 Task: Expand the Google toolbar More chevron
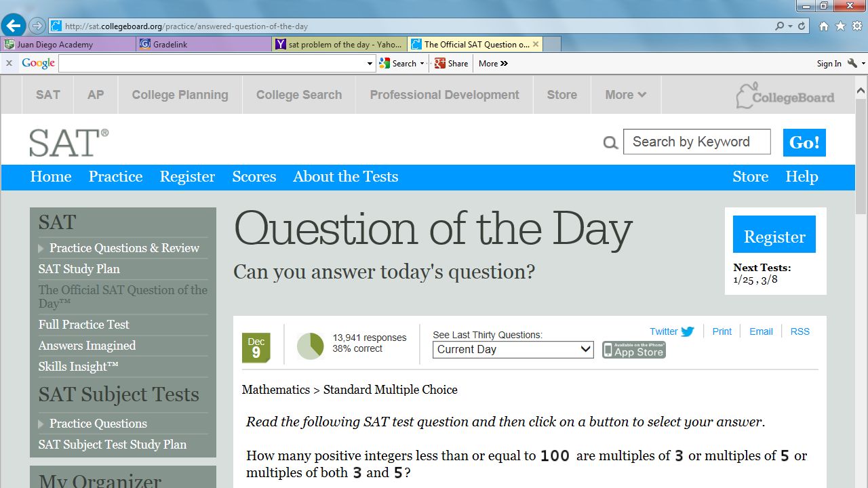pos(493,63)
